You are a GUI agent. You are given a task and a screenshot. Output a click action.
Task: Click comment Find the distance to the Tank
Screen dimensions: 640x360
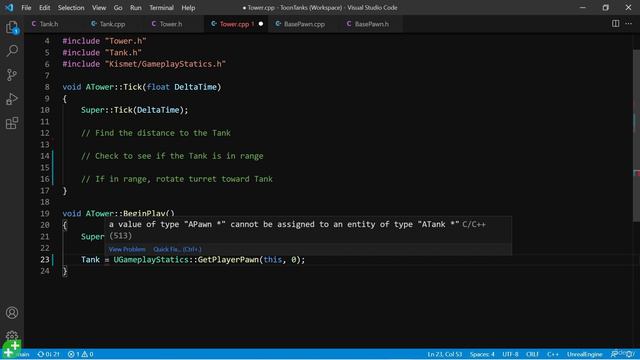156,133
